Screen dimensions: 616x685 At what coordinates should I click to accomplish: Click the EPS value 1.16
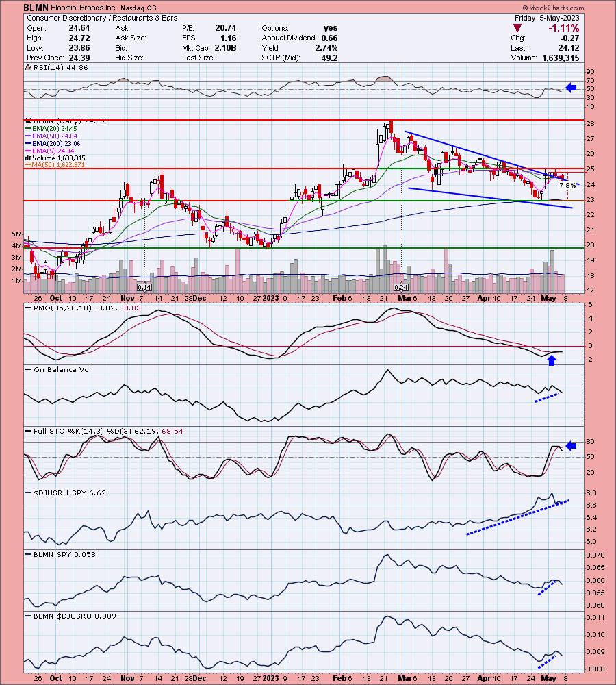tap(229, 38)
